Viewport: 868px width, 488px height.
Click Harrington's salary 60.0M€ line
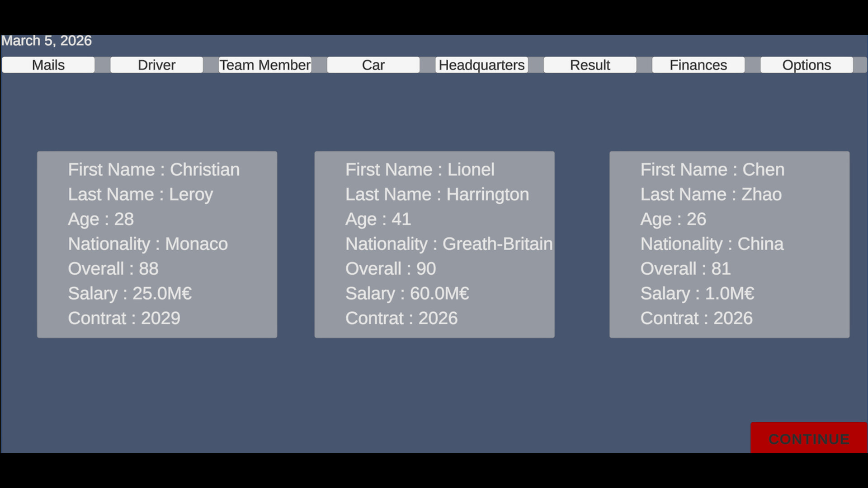[407, 294]
